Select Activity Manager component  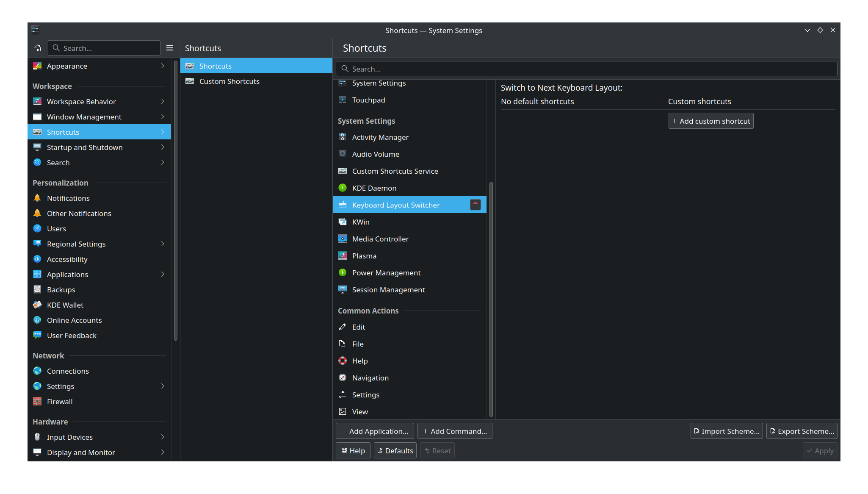tap(409, 137)
